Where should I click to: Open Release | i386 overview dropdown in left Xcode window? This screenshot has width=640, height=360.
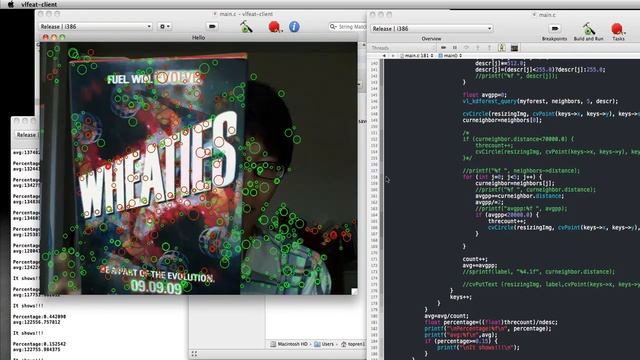click(96, 27)
